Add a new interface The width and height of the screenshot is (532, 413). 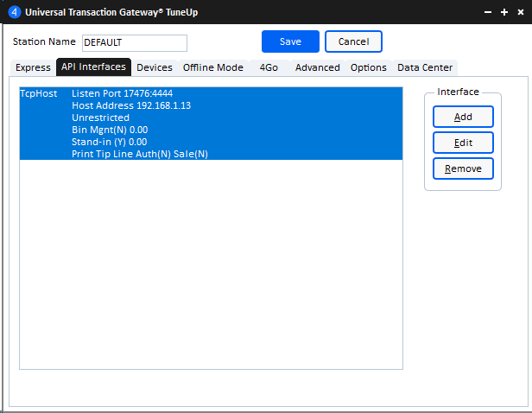point(463,117)
